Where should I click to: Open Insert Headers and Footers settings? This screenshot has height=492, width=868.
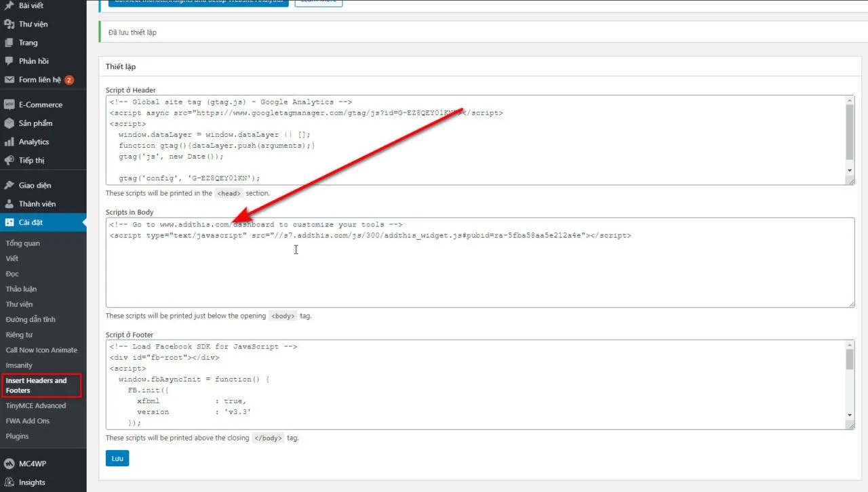pos(41,385)
